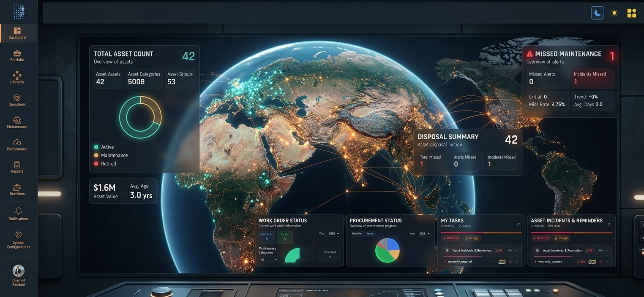Click the app logo at top left
The image size is (644, 297).
pyautogui.click(x=18, y=12)
